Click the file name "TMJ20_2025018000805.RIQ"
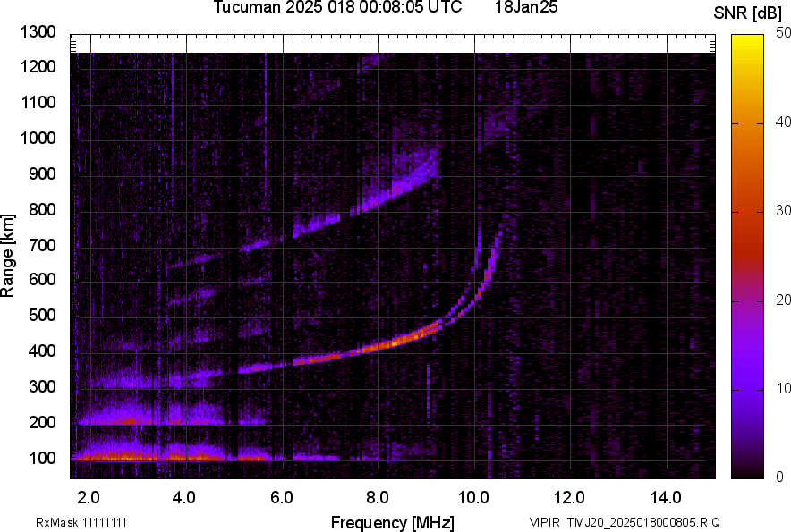791x532 pixels. click(643, 522)
